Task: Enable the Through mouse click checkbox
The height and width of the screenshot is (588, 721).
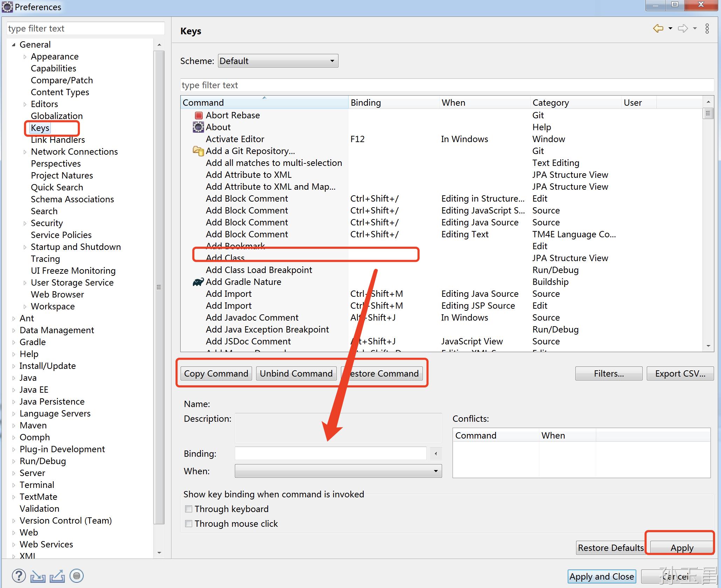Action: point(189,524)
